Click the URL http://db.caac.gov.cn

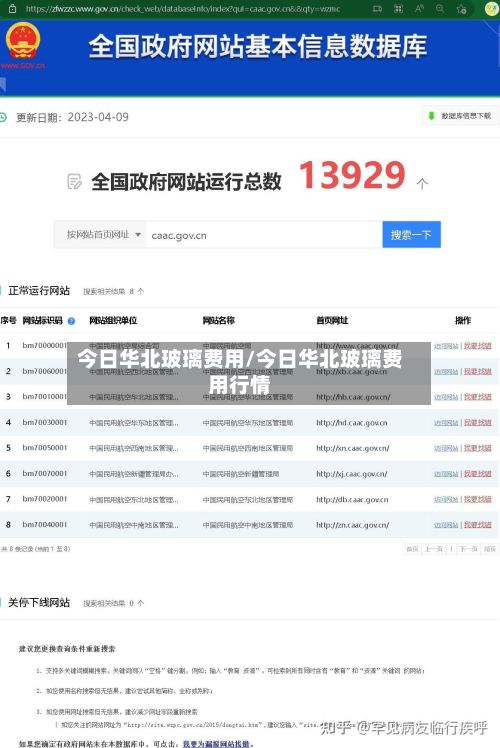pos(352,499)
